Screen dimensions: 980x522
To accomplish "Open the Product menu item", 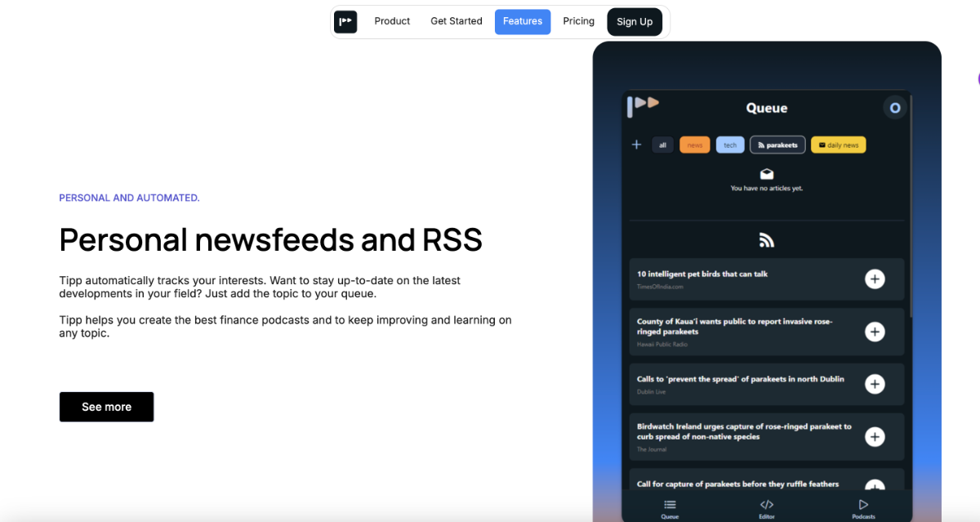I will click(x=392, y=21).
